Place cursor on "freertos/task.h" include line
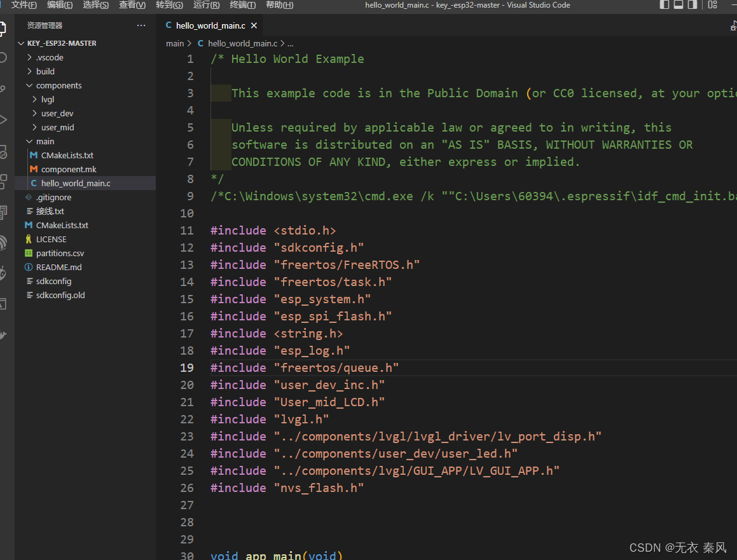The image size is (737, 560). 301,282
